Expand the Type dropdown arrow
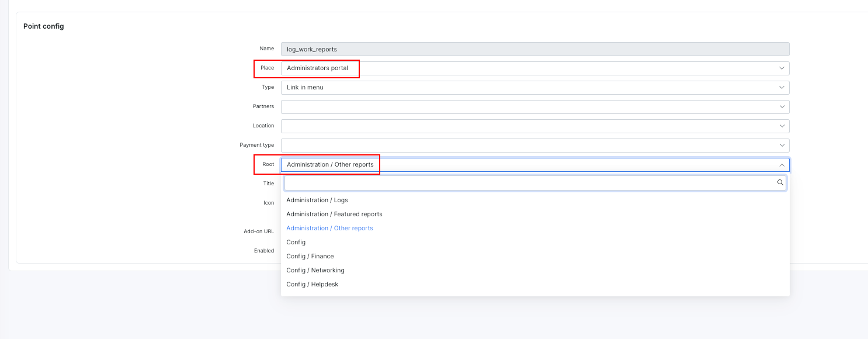Image resolution: width=868 pixels, height=339 pixels. pos(782,88)
